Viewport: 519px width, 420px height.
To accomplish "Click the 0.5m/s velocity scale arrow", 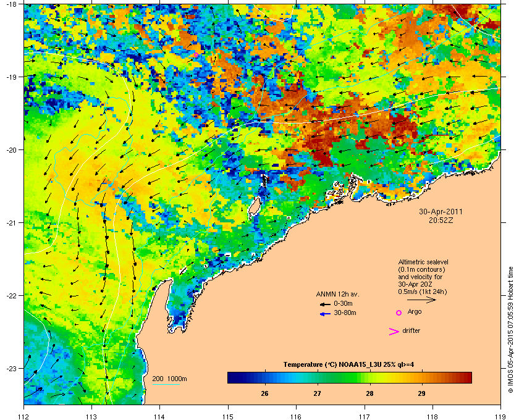I will click(421, 300).
